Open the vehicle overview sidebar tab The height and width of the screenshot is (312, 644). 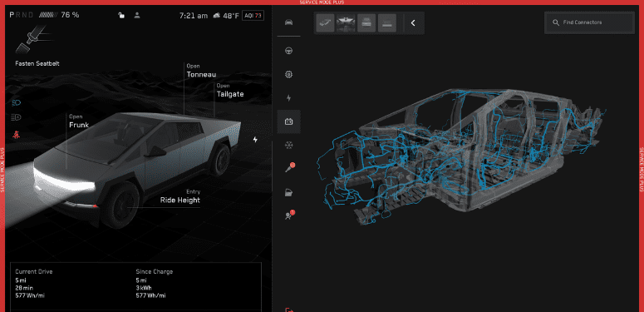coord(288,22)
